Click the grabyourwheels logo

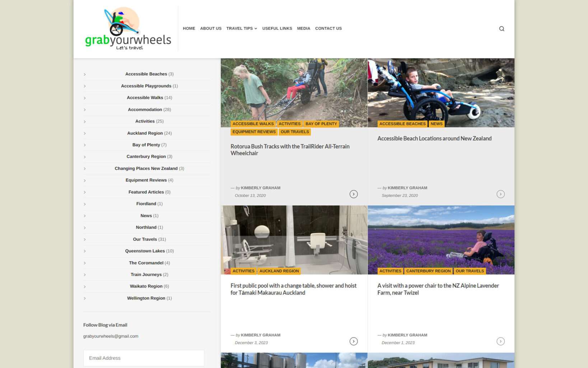tap(128, 29)
